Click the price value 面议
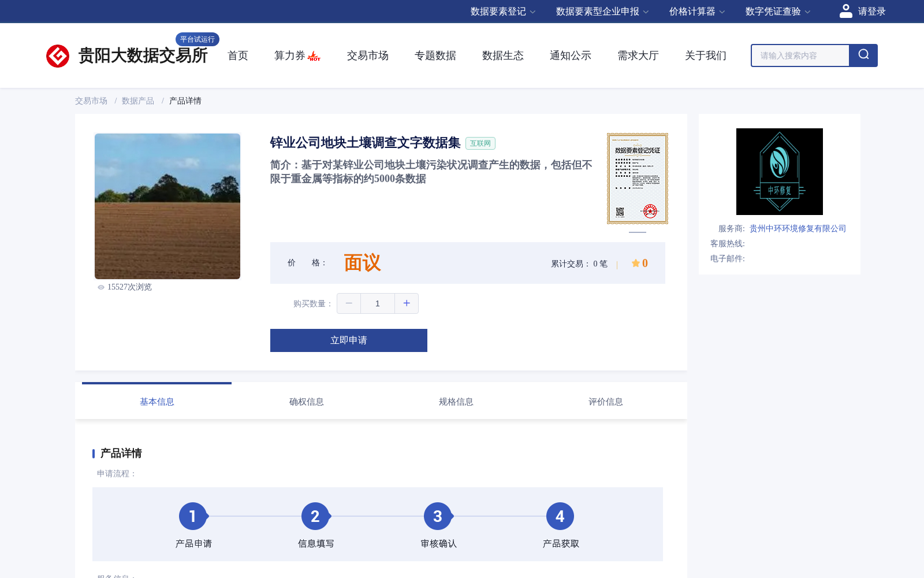 [x=363, y=263]
